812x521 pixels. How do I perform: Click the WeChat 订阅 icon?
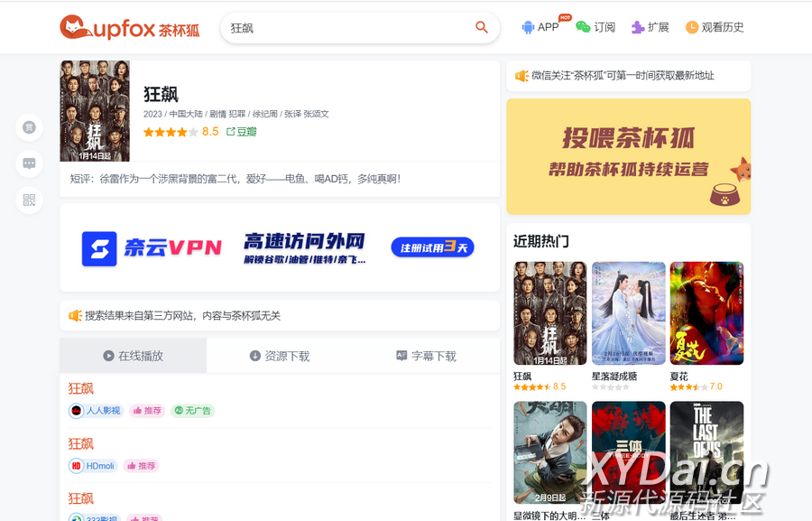(595, 27)
